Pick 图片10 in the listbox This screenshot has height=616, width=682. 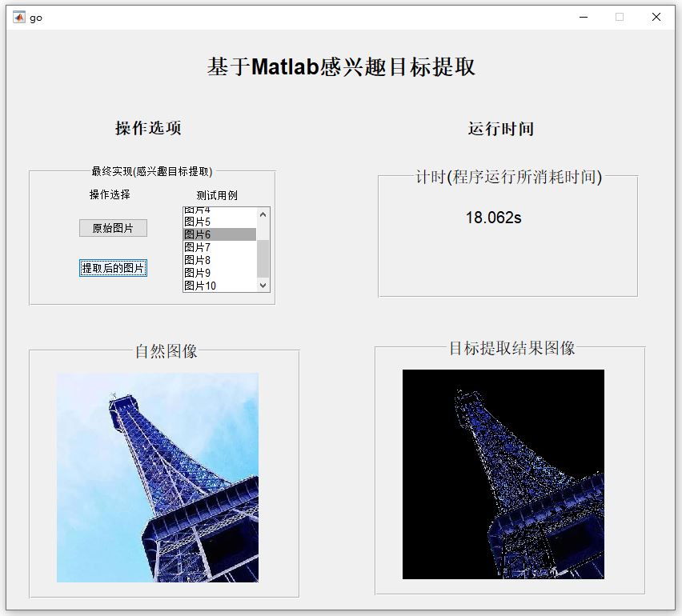219,286
